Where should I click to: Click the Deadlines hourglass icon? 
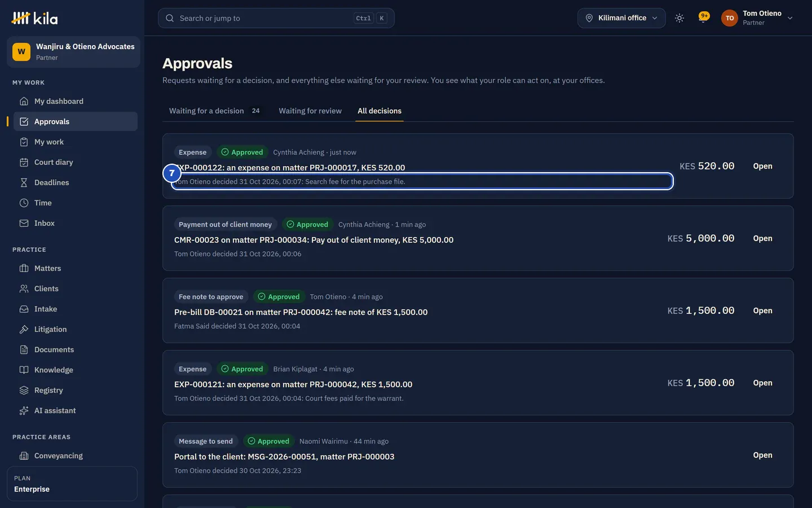coord(24,182)
